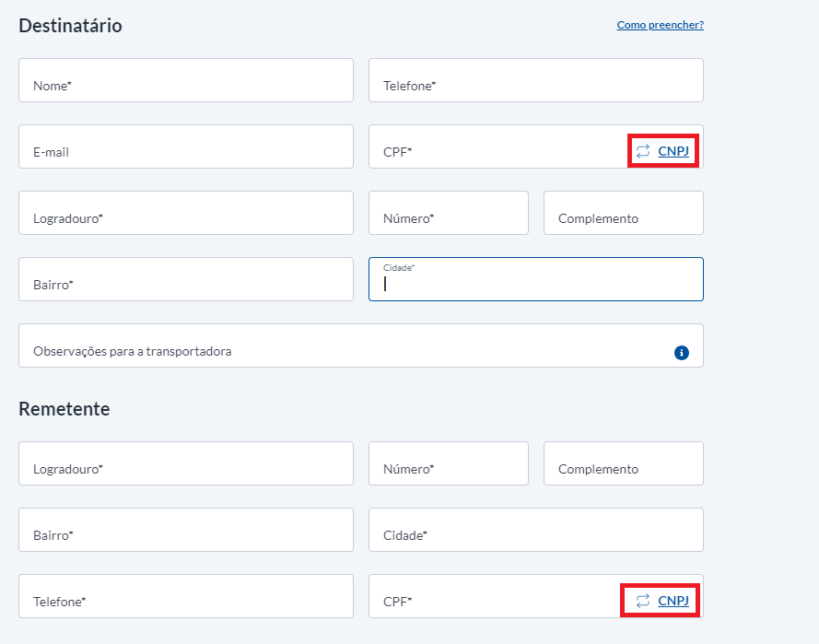Click the Destinatário Número field
The height and width of the screenshot is (644, 819).
449,213
